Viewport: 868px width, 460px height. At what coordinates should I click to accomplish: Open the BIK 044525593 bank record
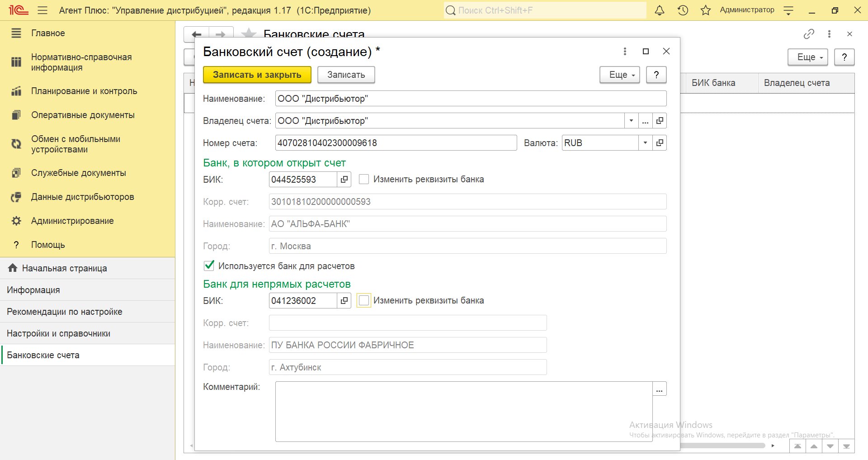344,180
